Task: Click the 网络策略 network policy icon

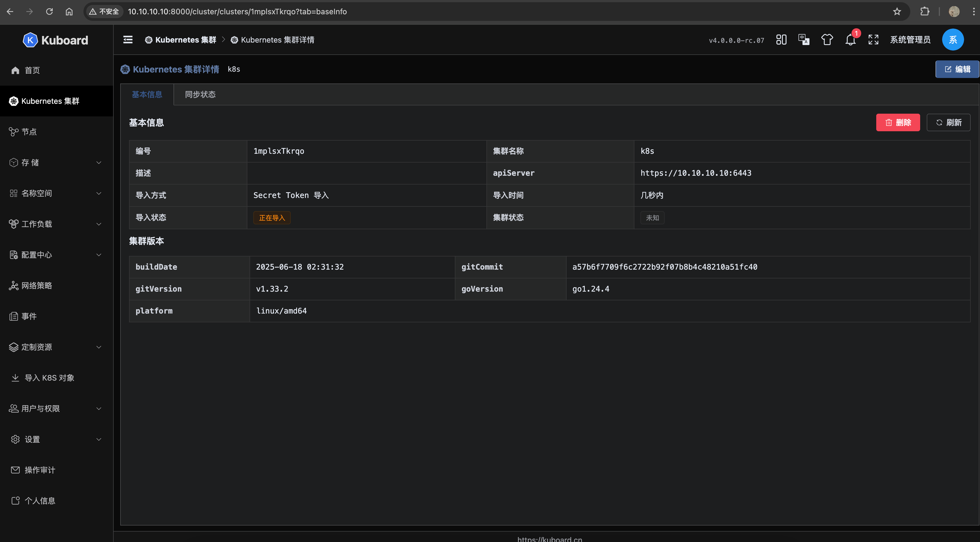Action: pos(14,286)
